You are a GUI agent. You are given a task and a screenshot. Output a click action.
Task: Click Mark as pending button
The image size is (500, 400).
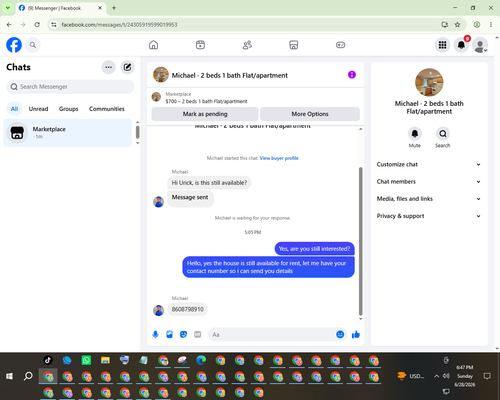[205, 114]
